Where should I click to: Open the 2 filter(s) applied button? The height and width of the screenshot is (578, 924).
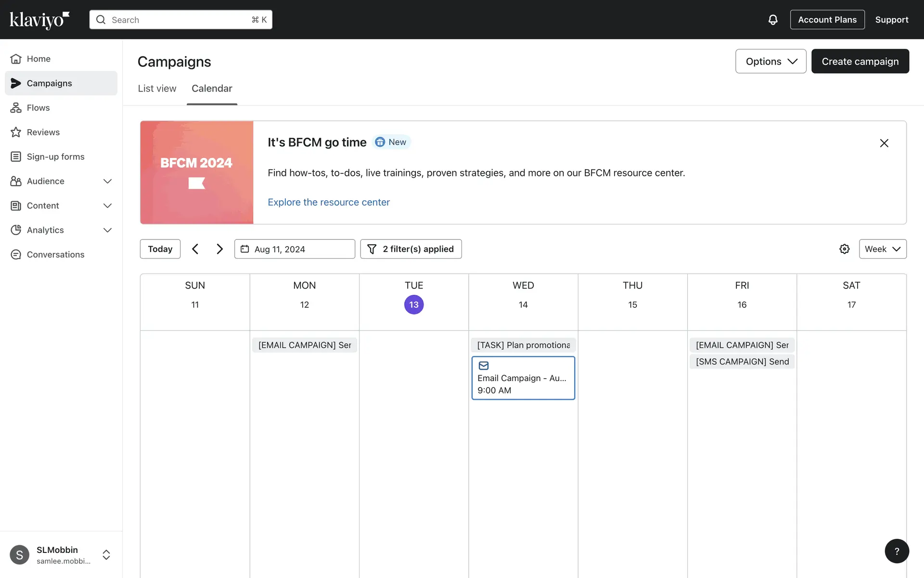411,249
